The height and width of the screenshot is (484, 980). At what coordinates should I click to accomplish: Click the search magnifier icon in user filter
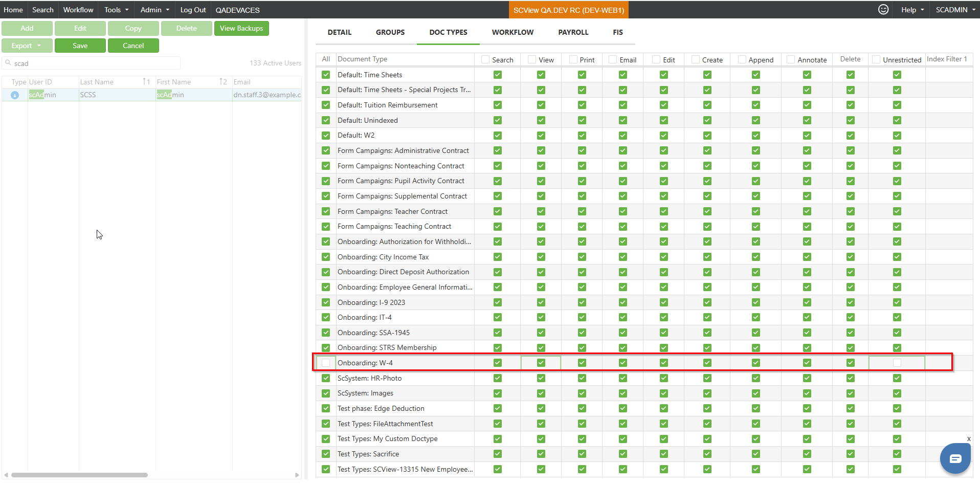point(8,62)
